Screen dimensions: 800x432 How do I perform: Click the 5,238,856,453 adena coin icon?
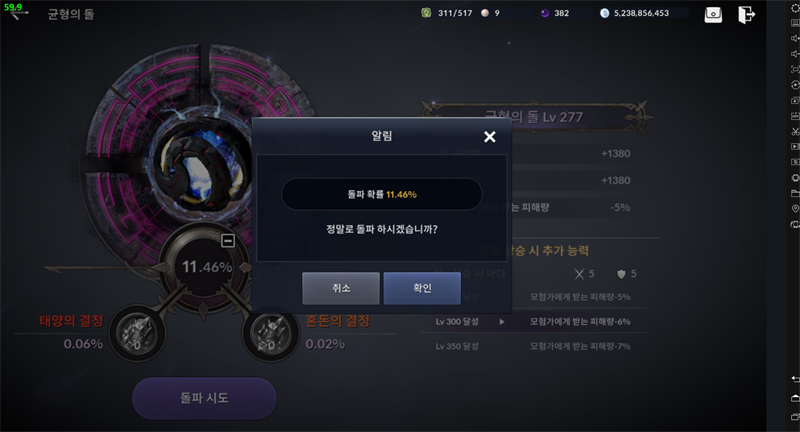click(605, 13)
